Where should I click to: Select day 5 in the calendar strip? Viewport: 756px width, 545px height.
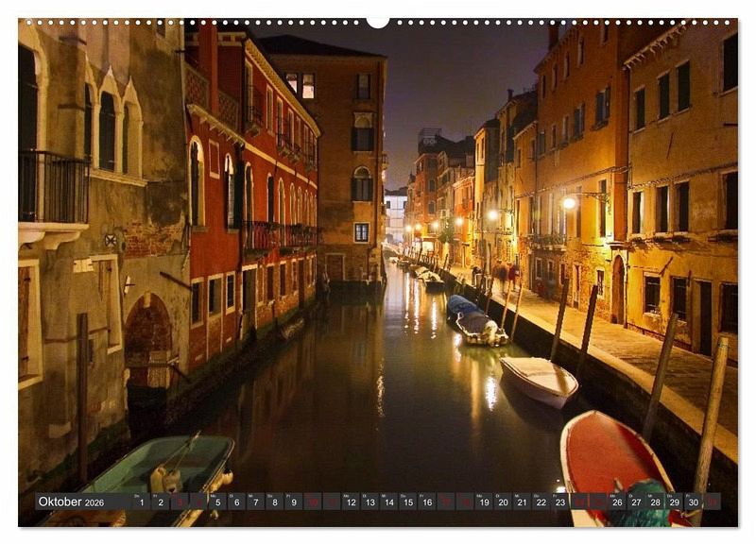click(217, 502)
